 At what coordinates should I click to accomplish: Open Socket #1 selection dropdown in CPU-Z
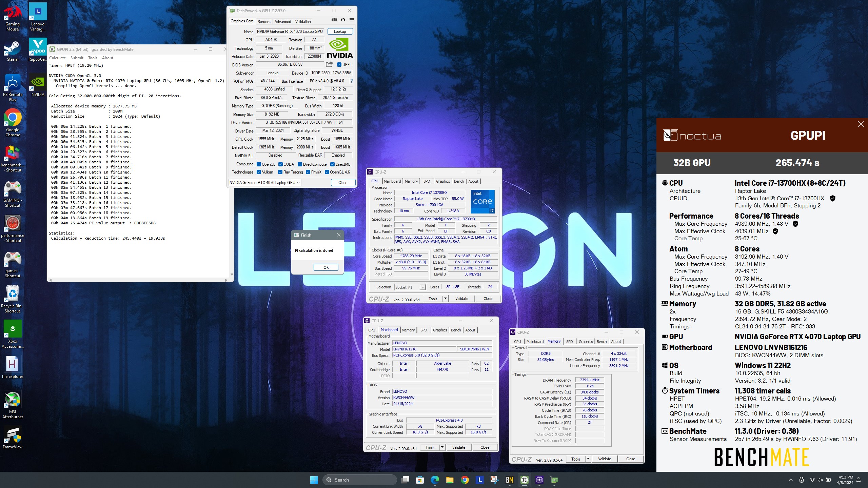(x=410, y=287)
